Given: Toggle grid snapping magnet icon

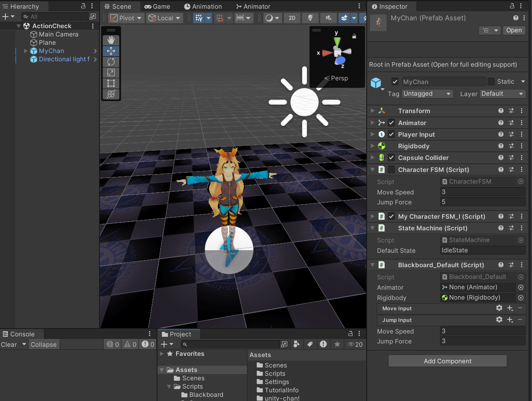Looking at the screenshot, I should pyautogui.click(x=220, y=18).
